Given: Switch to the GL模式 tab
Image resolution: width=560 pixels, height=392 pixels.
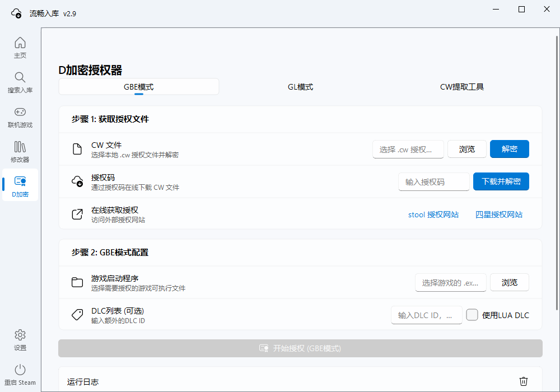Looking at the screenshot, I should 300,87.
